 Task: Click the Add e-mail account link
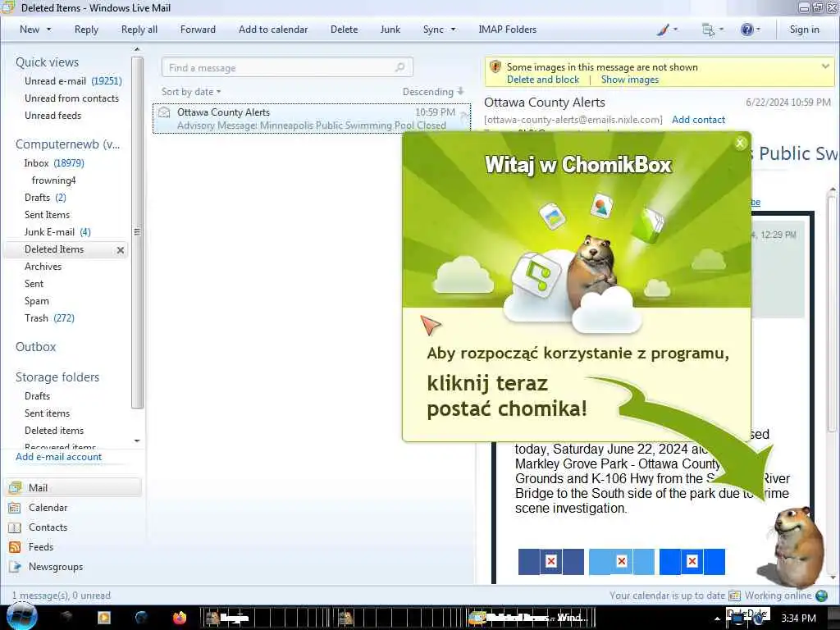click(58, 456)
